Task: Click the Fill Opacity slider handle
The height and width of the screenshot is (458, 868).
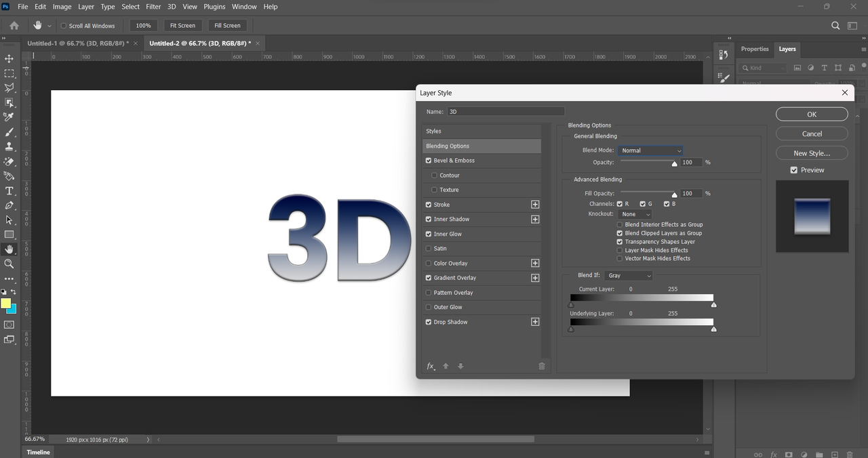Action: click(674, 194)
